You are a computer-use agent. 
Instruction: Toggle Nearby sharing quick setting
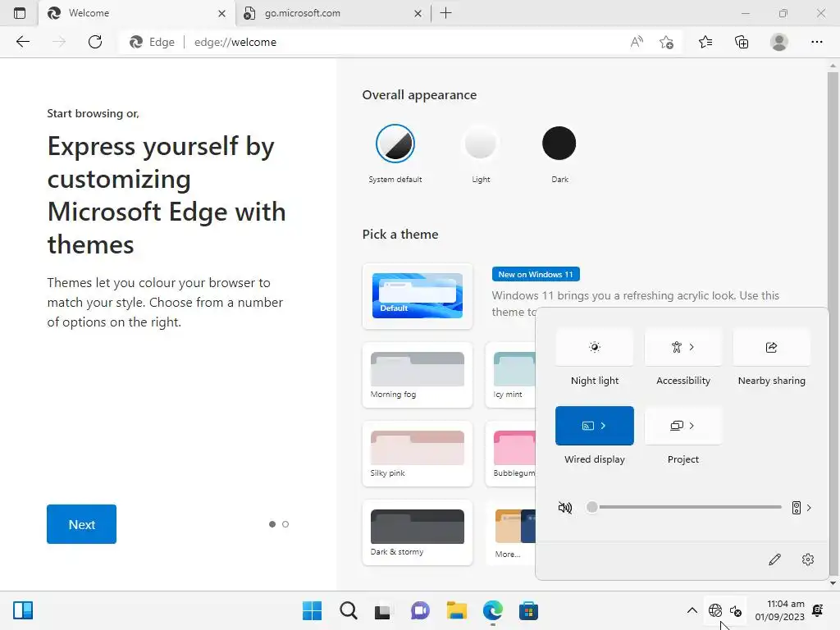tap(771, 347)
